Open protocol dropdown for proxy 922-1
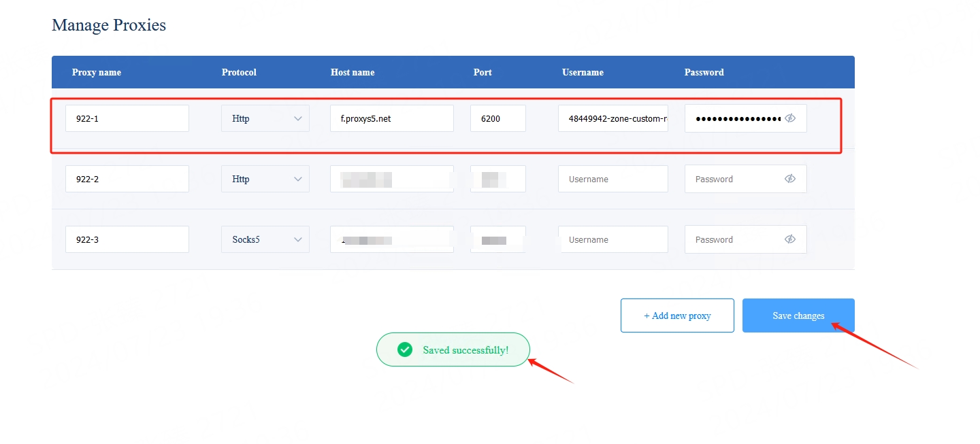Image resolution: width=980 pixels, height=444 pixels. (265, 118)
